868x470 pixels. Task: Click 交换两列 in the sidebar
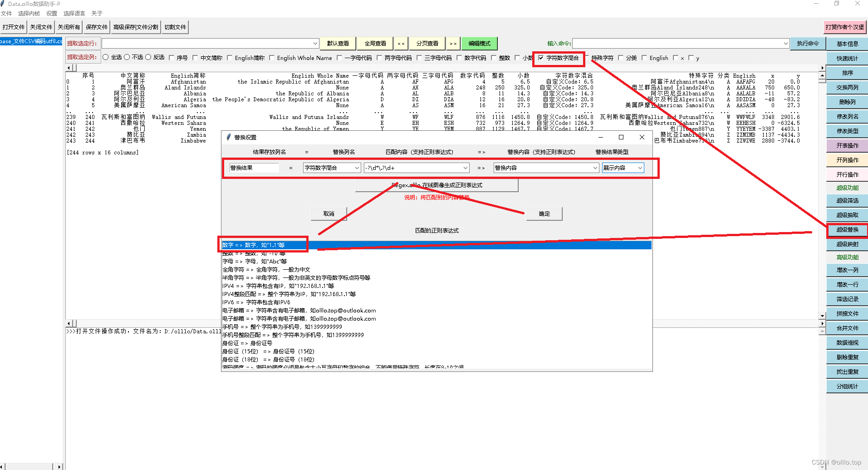(846, 87)
